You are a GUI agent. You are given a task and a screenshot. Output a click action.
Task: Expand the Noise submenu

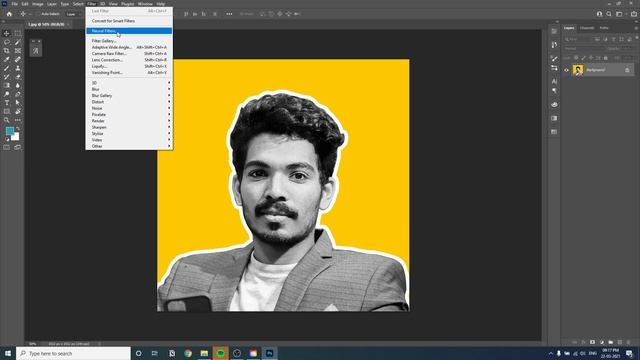[x=129, y=108]
